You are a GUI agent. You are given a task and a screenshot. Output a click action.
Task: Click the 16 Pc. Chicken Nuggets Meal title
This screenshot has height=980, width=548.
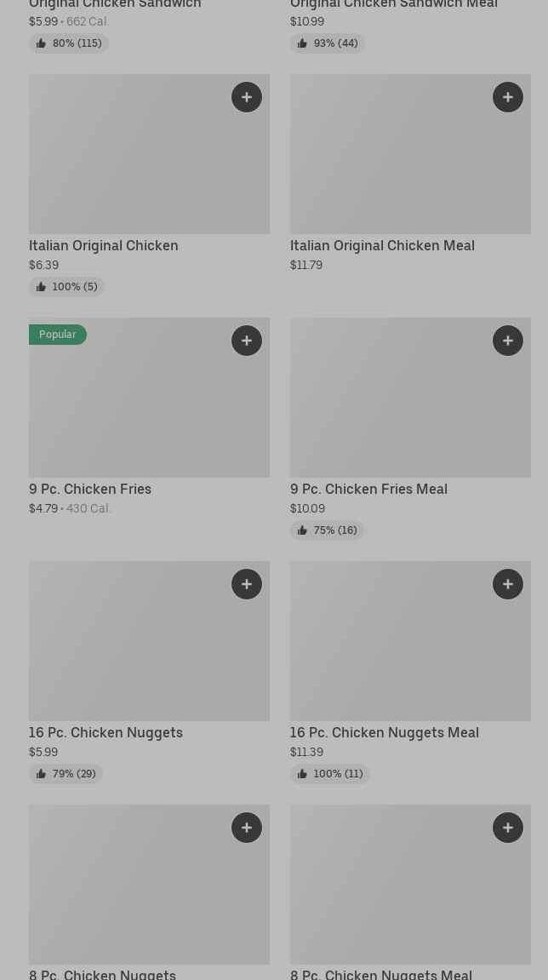[x=385, y=732]
